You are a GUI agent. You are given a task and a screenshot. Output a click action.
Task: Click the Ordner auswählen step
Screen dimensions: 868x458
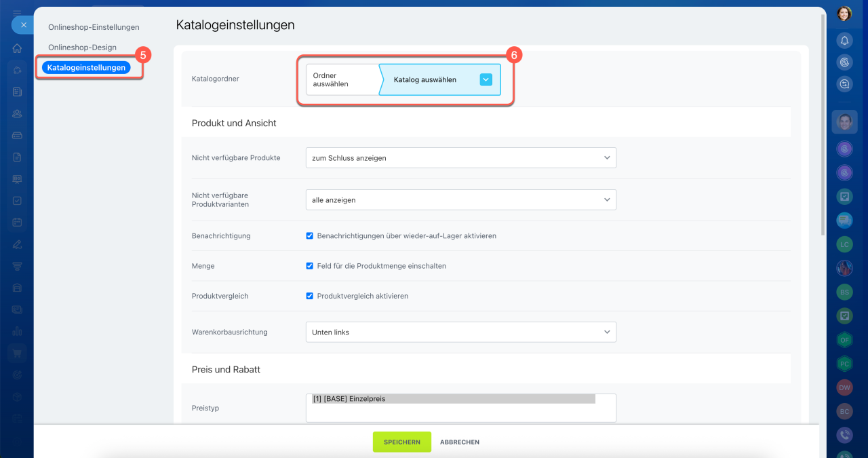pyautogui.click(x=342, y=79)
